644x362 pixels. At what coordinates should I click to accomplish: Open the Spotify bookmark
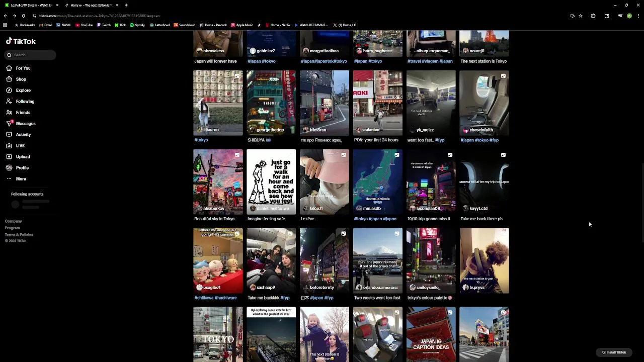(137, 25)
